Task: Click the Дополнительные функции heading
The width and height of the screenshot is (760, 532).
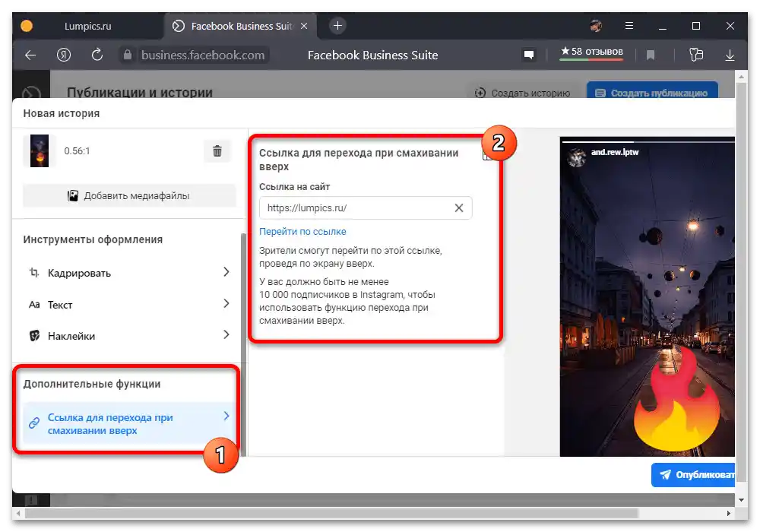Action: [x=92, y=384]
